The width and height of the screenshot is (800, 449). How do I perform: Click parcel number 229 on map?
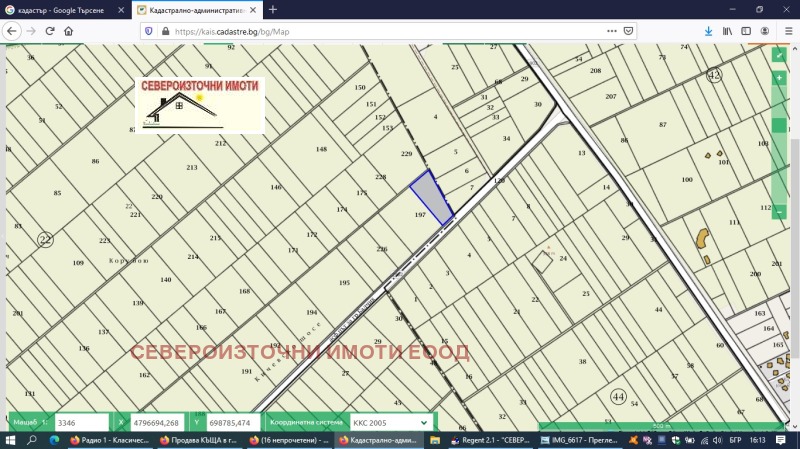pyautogui.click(x=406, y=154)
